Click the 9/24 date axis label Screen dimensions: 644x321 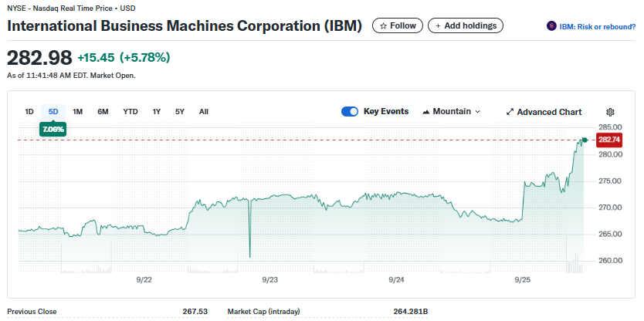coord(396,280)
